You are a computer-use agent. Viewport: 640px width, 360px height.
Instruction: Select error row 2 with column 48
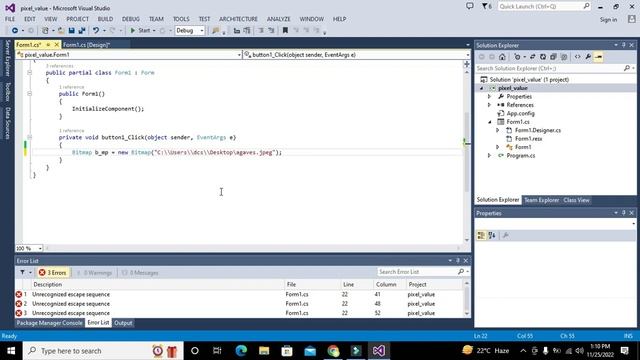[239, 304]
